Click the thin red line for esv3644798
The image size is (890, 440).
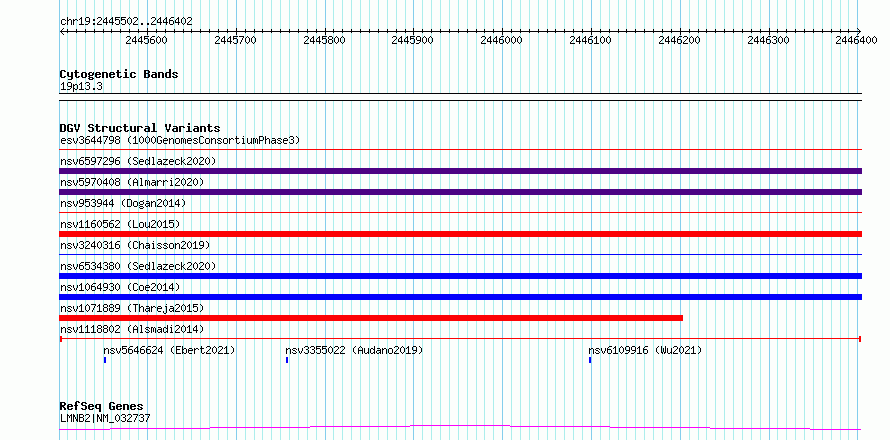460,149
